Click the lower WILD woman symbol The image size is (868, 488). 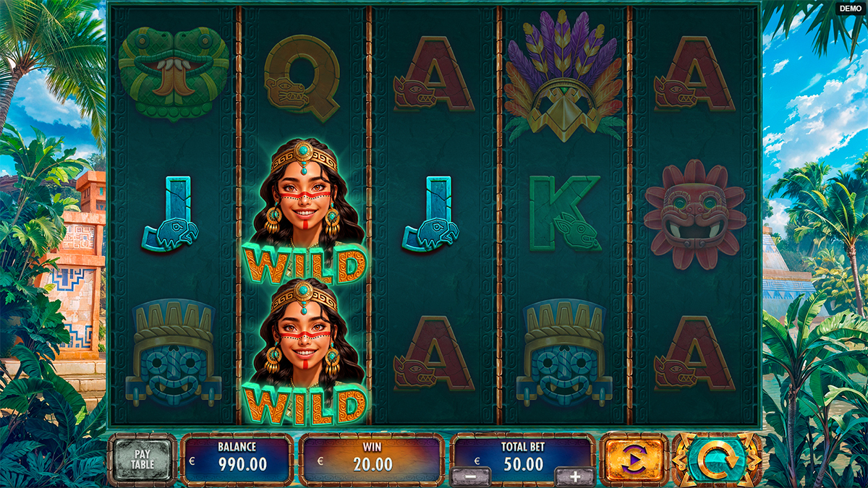coord(304,352)
